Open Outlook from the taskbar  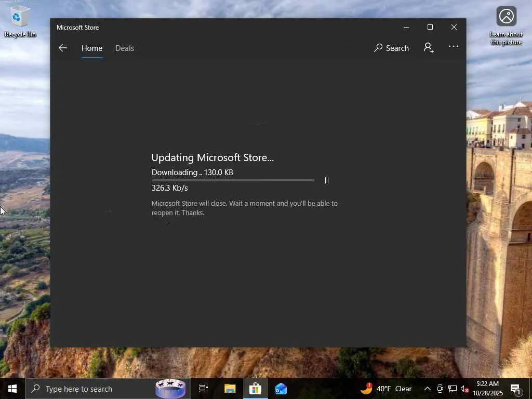(281, 389)
